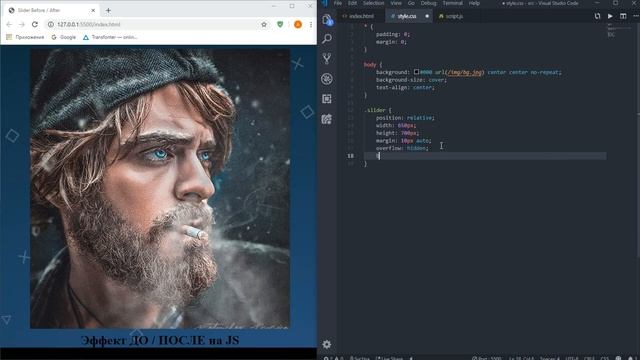
Task: Open the Selection menu
Action: click(x=373, y=3)
